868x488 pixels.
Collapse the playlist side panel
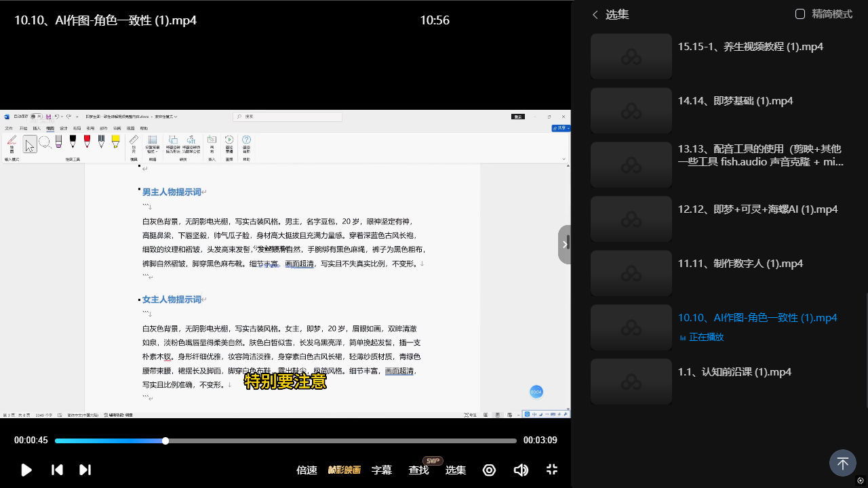click(565, 245)
